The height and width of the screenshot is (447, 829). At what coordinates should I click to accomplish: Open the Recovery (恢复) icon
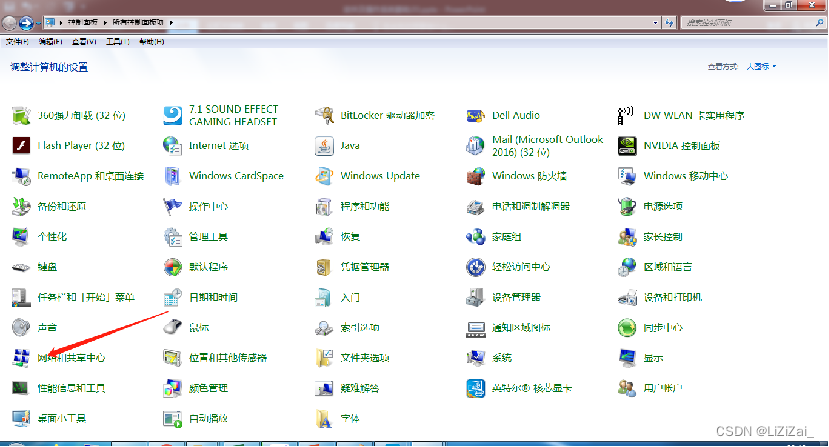[x=324, y=236]
